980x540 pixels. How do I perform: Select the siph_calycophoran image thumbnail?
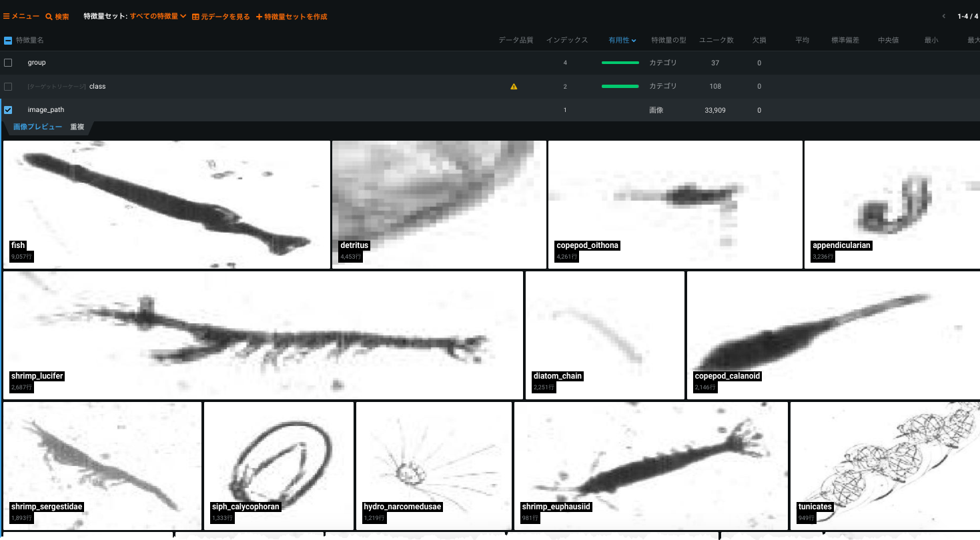(278, 465)
